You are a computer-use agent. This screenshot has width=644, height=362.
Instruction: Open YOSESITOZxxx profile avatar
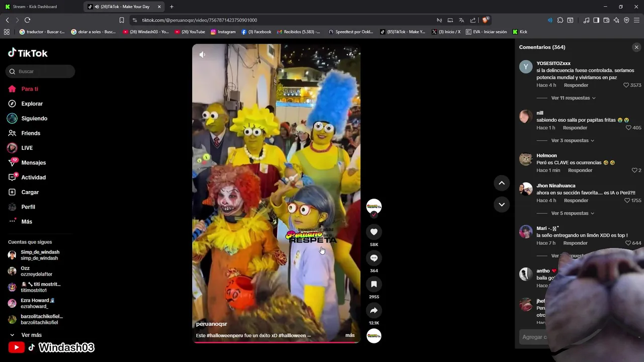pos(526,67)
